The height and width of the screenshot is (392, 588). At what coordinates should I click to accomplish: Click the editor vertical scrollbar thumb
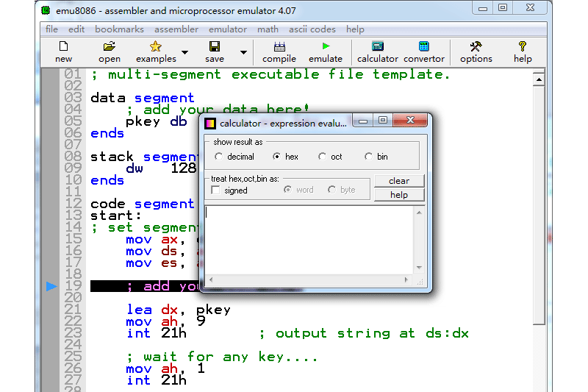539,204
